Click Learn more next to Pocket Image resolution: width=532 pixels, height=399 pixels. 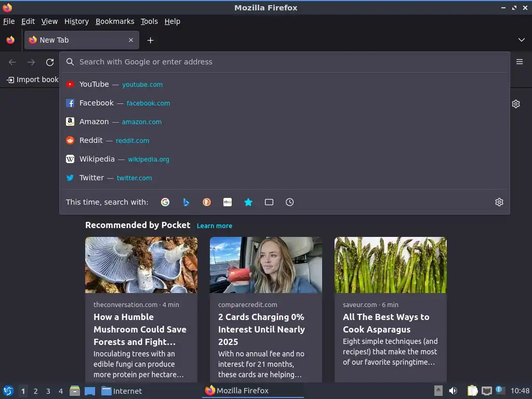coord(215,225)
